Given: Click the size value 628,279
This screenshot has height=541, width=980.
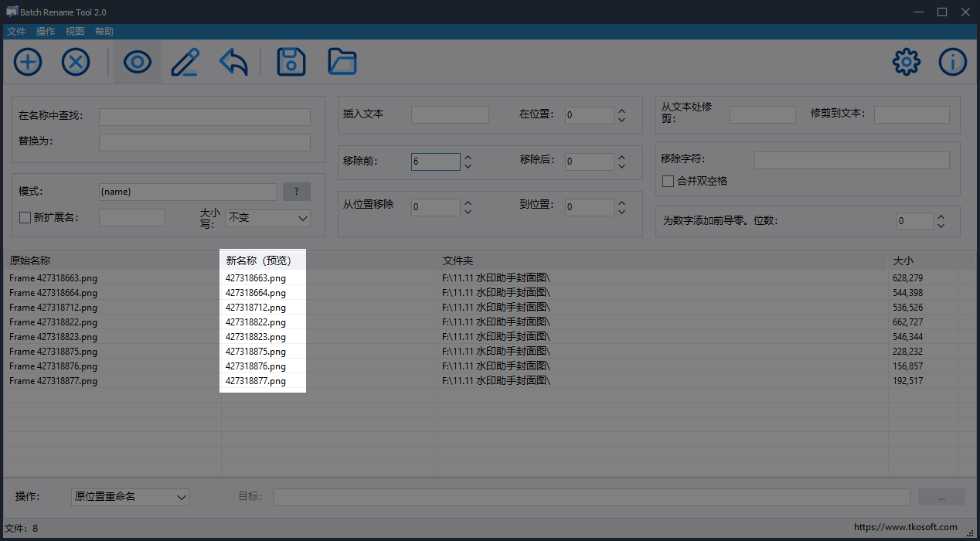Looking at the screenshot, I should point(907,278).
